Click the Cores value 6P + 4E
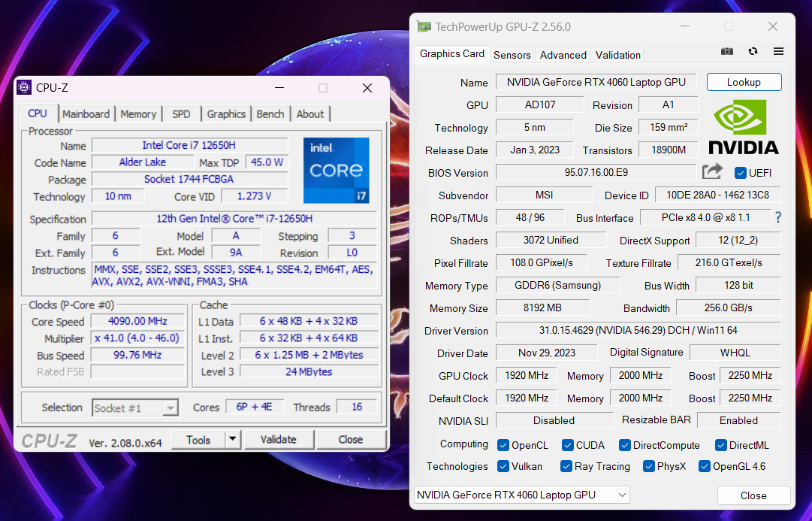 (255, 407)
